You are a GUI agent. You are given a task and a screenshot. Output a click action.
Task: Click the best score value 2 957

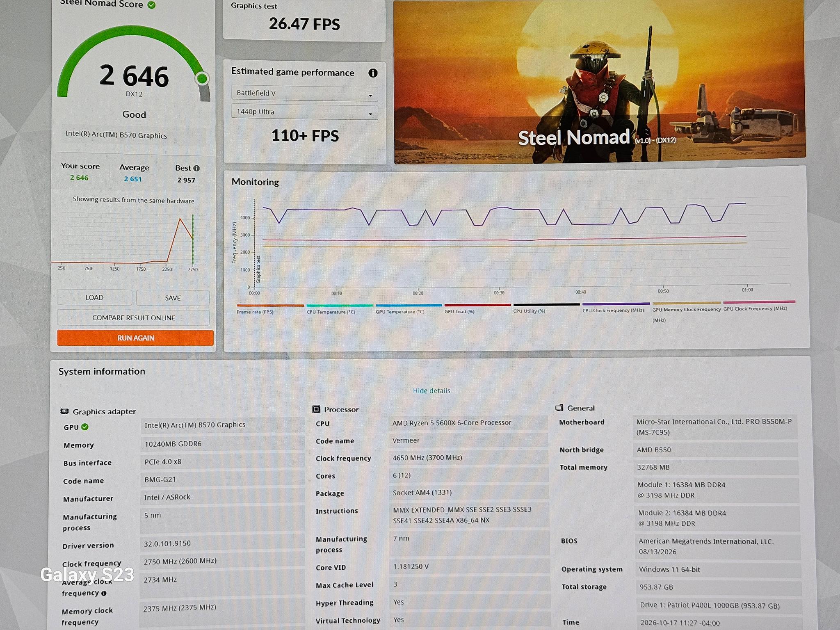click(x=186, y=180)
